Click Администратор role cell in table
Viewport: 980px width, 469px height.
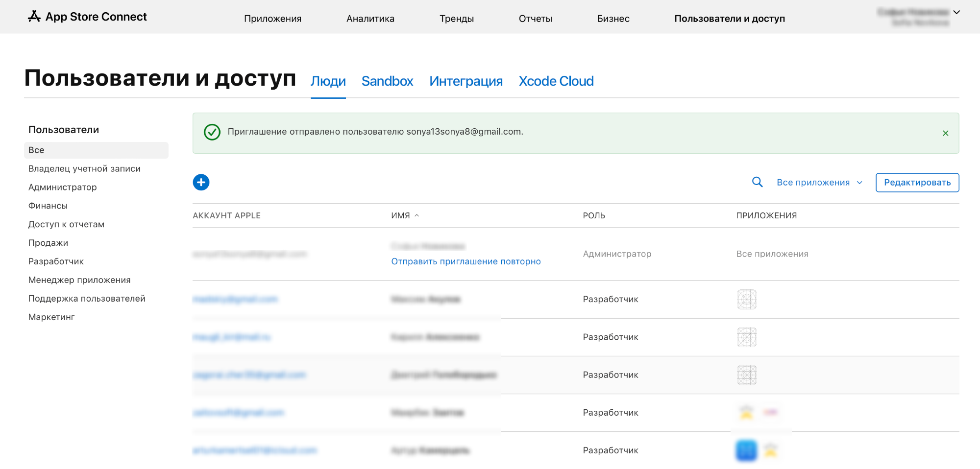click(617, 254)
